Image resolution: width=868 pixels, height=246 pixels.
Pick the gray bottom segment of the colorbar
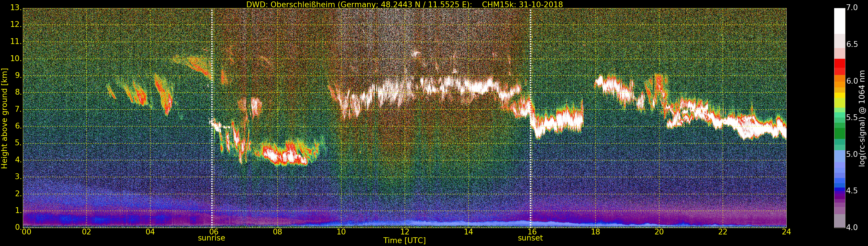(x=839, y=221)
